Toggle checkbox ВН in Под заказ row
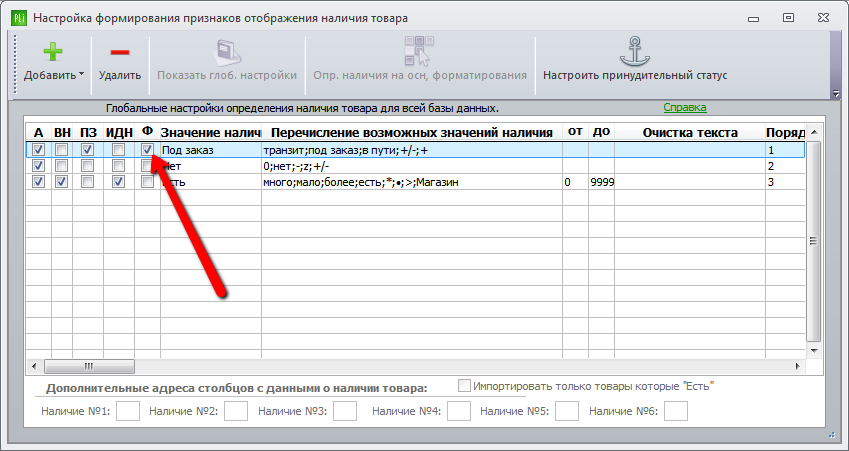Image resolution: width=849 pixels, height=451 pixels. pos(62,149)
